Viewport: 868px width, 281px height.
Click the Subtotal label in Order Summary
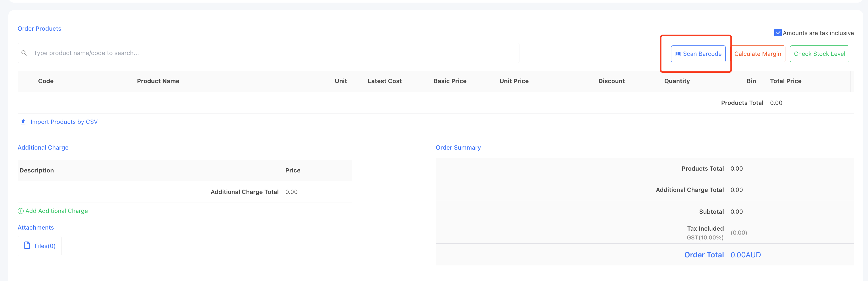click(711, 212)
